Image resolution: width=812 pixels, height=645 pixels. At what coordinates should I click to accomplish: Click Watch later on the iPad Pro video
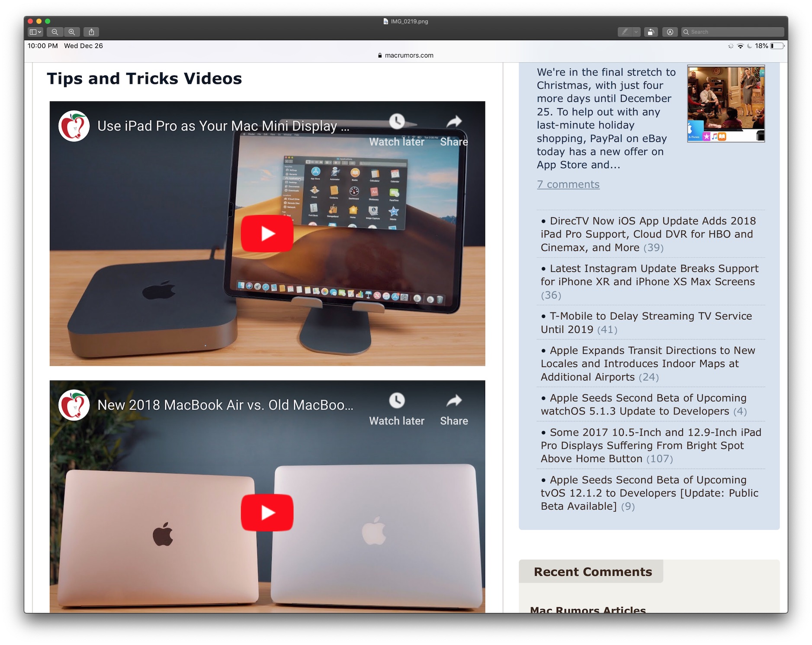(x=397, y=130)
